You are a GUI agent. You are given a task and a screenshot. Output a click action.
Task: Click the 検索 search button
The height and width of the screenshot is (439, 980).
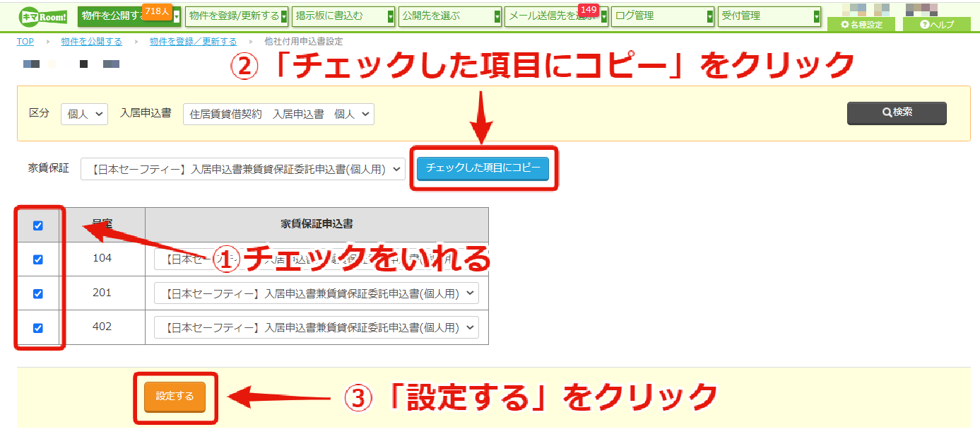(x=897, y=112)
